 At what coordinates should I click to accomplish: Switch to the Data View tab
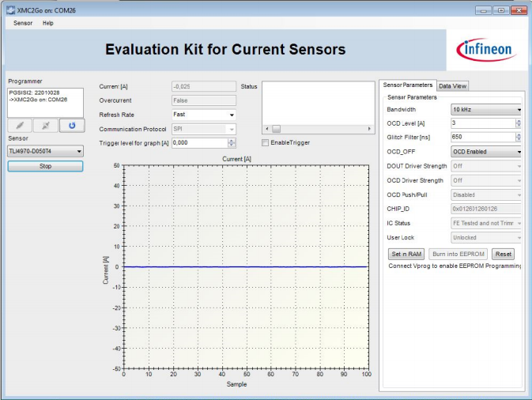pos(453,86)
